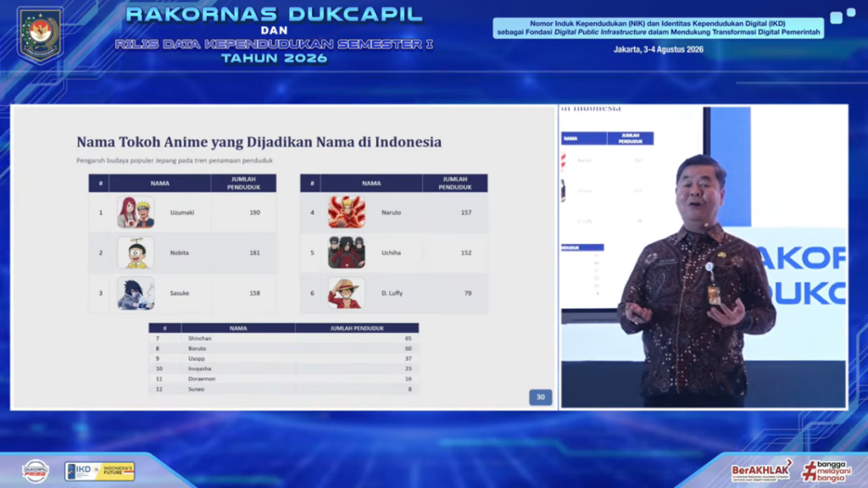Click the ministry emblem logo beside the title
This screenshot has width=868, height=488.
40,34
